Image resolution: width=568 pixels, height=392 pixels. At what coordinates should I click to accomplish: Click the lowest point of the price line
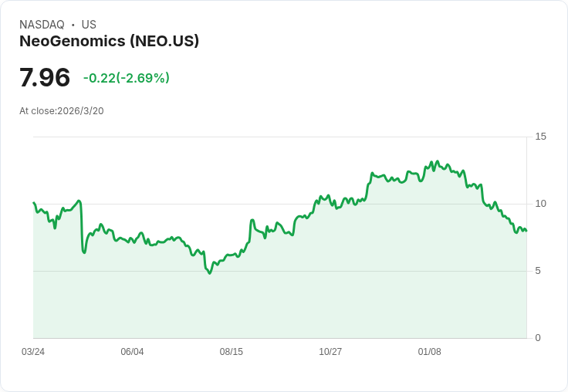[209, 273]
